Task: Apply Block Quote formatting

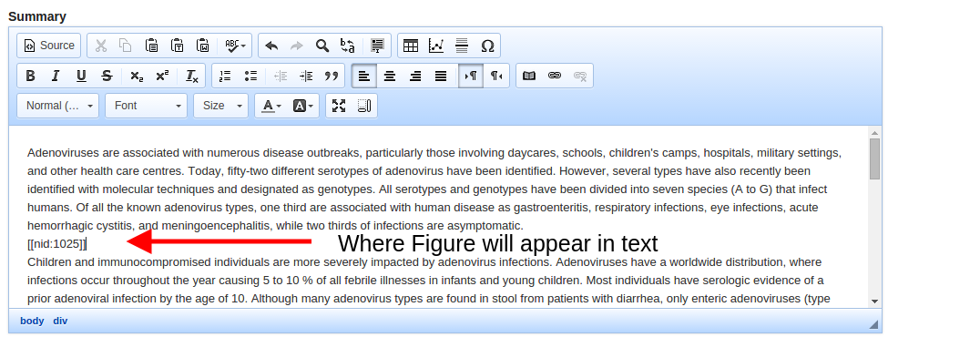Action: pos(332,77)
